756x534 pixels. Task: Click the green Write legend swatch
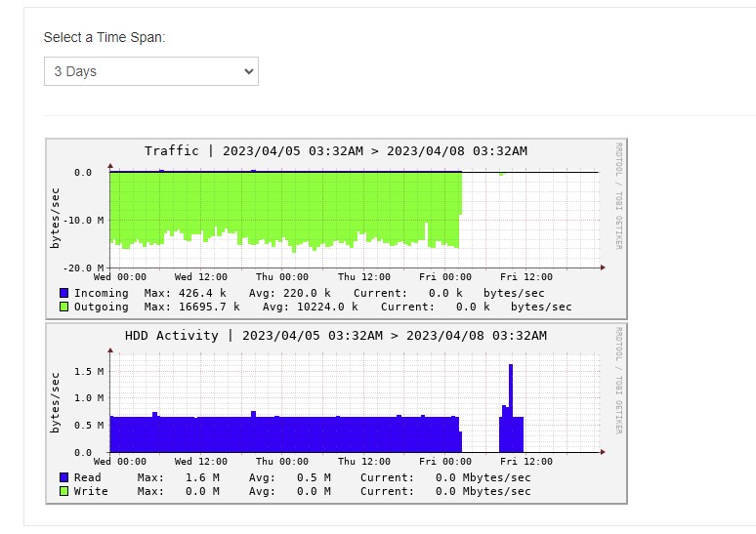click(x=63, y=491)
